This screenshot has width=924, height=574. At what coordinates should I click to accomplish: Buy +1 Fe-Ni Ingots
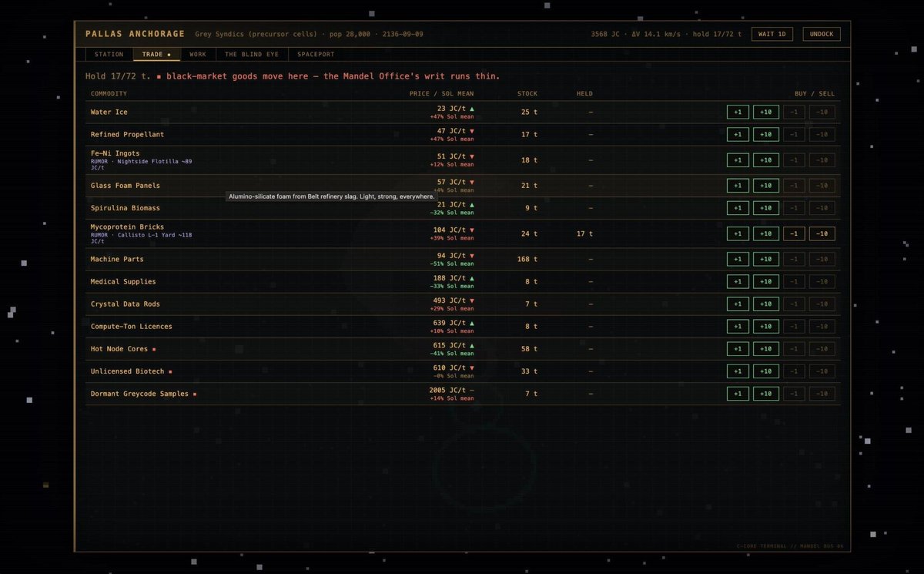(738, 160)
